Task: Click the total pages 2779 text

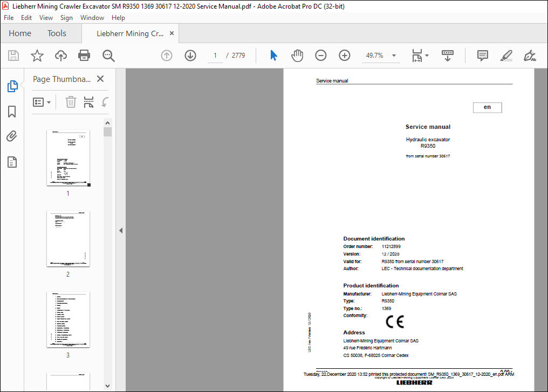Action: (238, 56)
